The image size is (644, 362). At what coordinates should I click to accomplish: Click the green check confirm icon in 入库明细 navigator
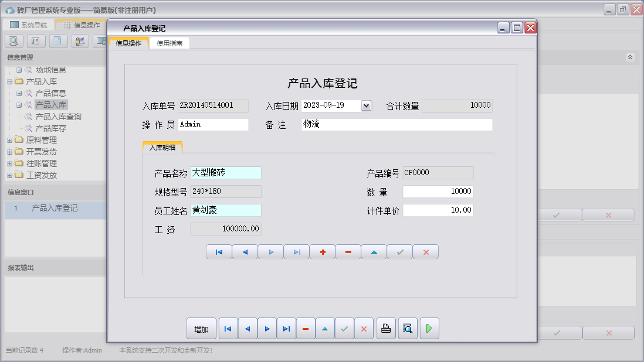click(399, 251)
